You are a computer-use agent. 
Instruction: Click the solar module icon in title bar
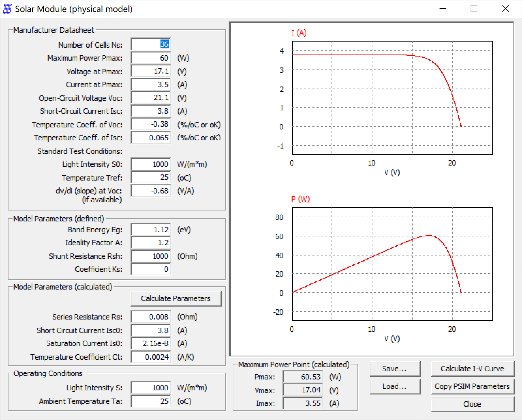click(7, 9)
